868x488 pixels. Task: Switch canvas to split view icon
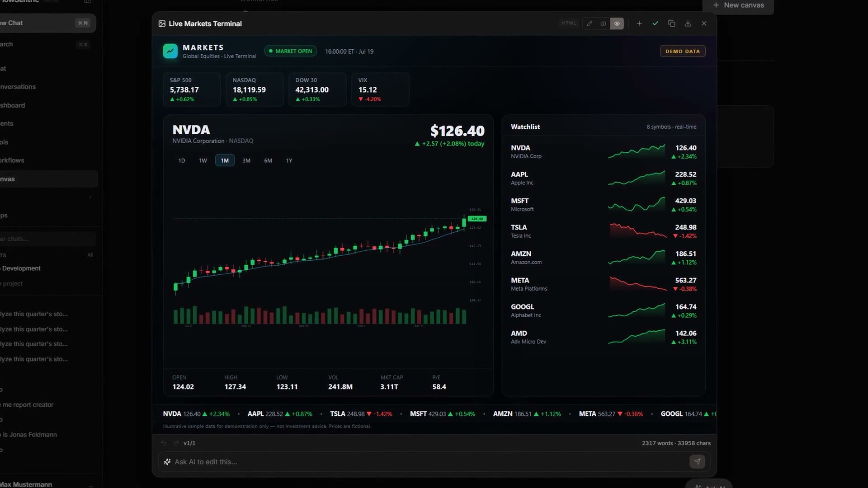pos(603,23)
